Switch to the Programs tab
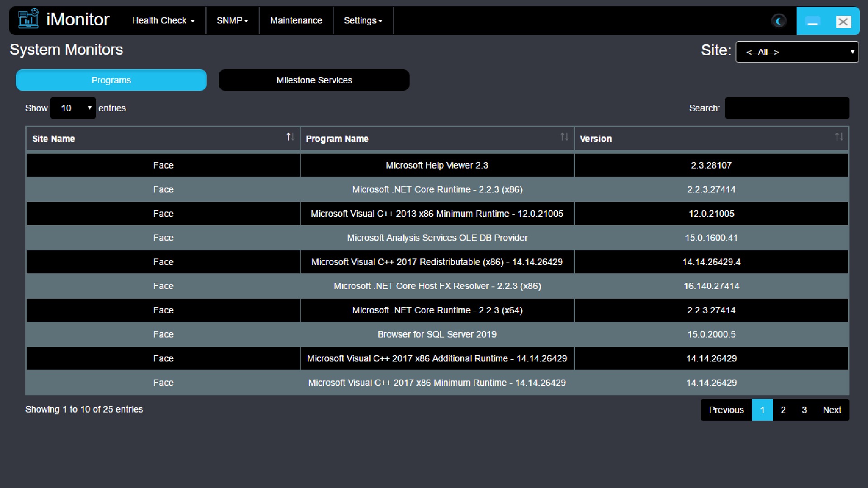The height and width of the screenshot is (488, 868). coord(111,80)
